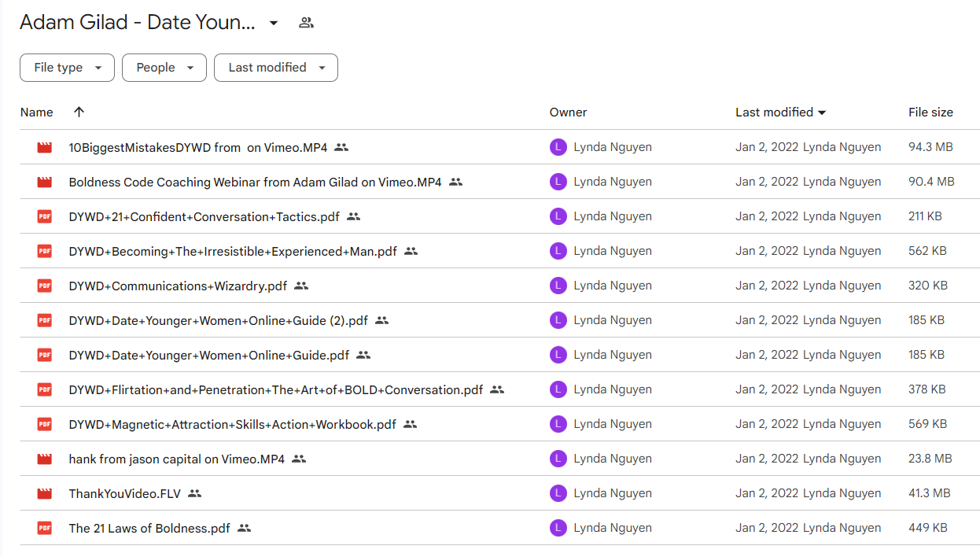Toggle sort direction arrow next to Name
This screenshot has height=557, width=980.
pos(79,112)
